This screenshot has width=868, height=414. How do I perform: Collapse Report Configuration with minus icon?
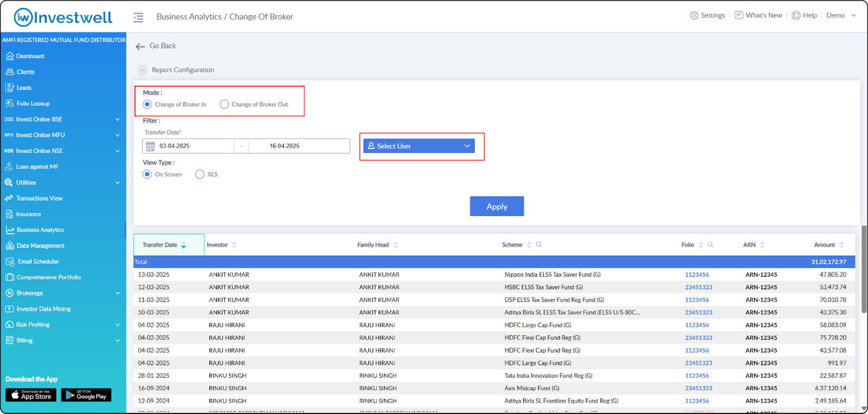pyautogui.click(x=142, y=70)
